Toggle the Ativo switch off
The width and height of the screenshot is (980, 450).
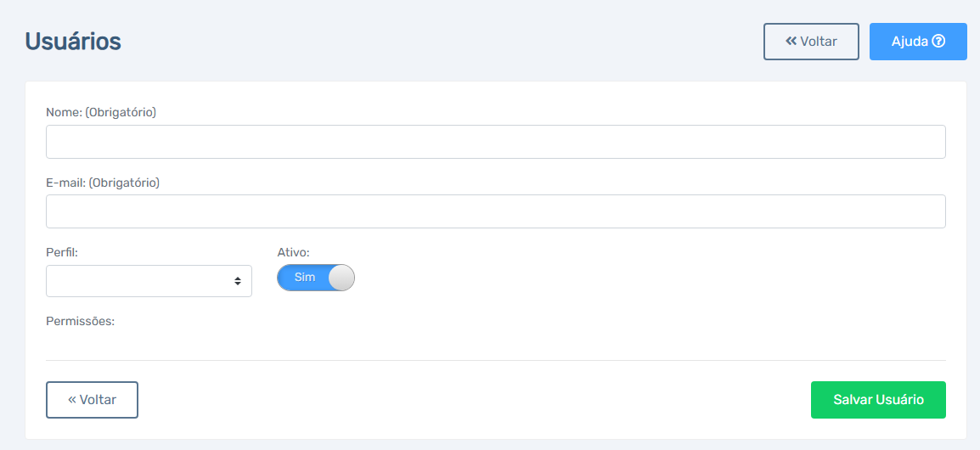coord(316,278)
